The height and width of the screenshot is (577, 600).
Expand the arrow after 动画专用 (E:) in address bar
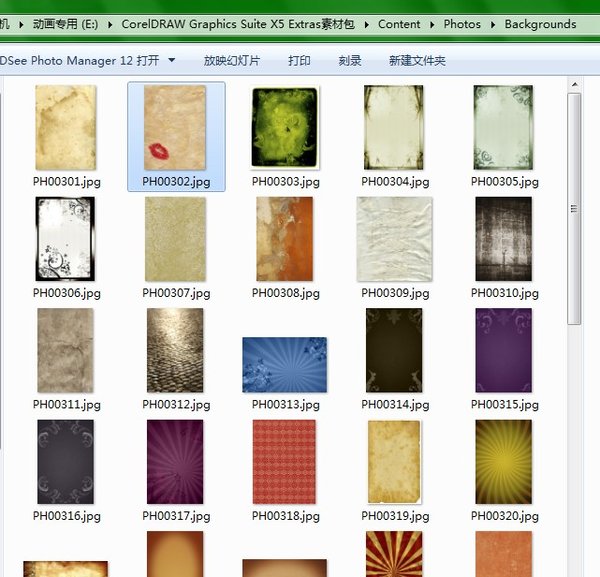[110, 24]
